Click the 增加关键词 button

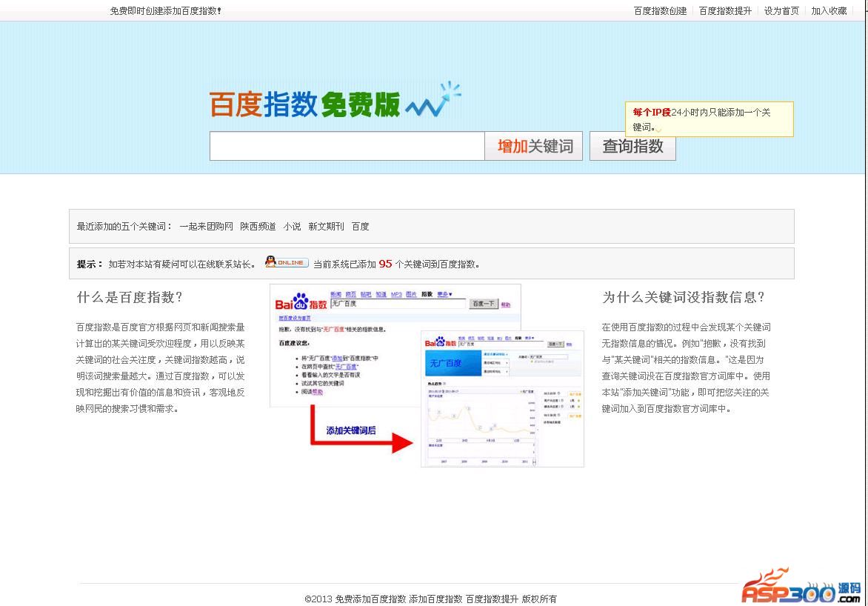point(534,146)
